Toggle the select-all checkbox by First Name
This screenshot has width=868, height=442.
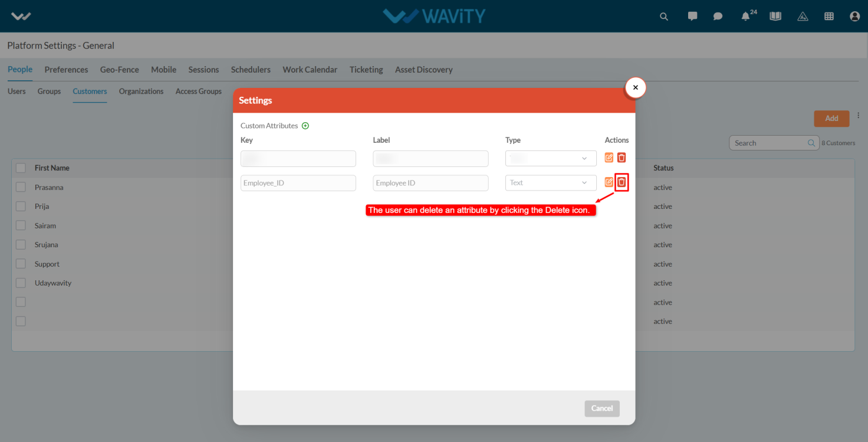[x=21, y=168]
